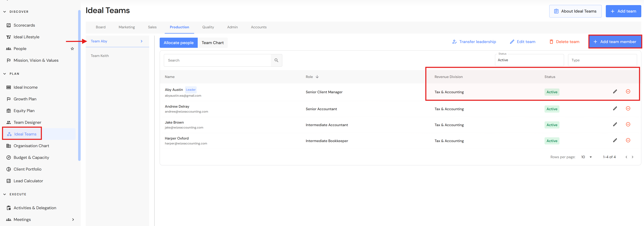Viewport: 644px width, 226px height.
Task: Click the red remove icon for Andrew Delray
Action: pyautogui.click(x=628, y=108)
